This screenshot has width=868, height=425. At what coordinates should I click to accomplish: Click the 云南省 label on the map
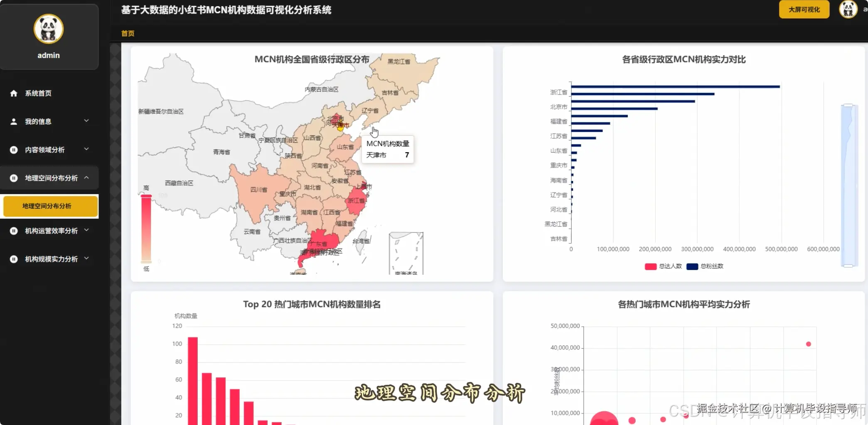click(x=252, y=232)
